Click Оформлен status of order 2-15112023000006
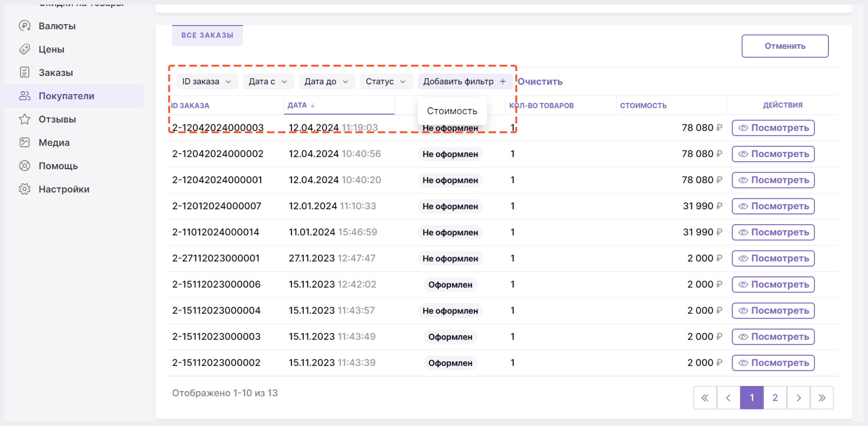Image resolution: width=868 pixels, height=426 pixels. pyautogui.click(x=450, y=285)
